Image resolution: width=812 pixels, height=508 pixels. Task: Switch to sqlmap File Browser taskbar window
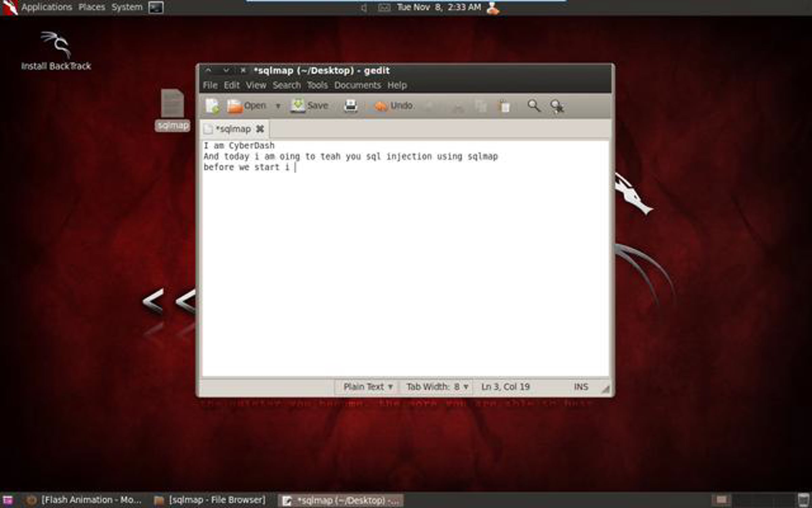(210, 500)
